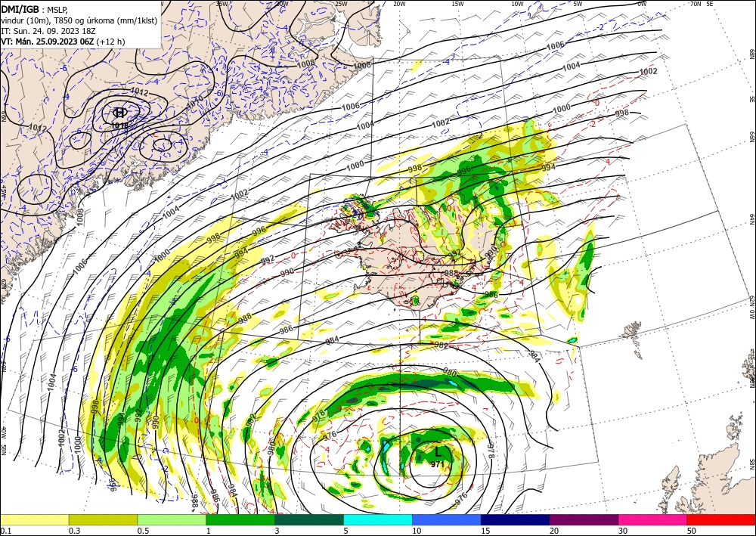
Task: Select the pink 30–50 legend swatch
Action: click(653, 519)
